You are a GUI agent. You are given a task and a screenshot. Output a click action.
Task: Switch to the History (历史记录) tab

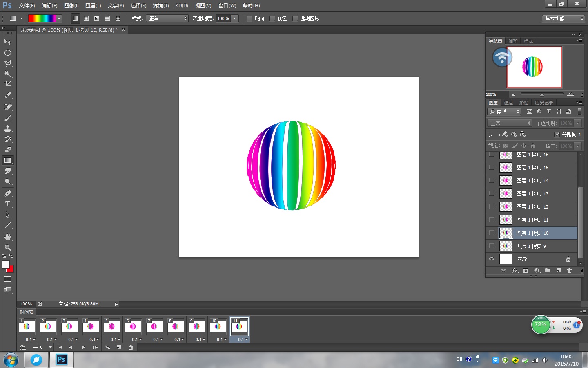[x=544, y=103]
